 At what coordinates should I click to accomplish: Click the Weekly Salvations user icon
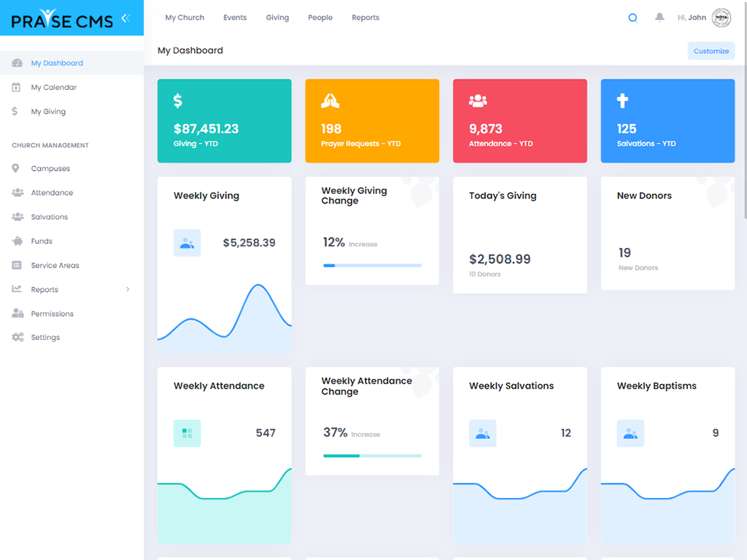coord(483,433)
